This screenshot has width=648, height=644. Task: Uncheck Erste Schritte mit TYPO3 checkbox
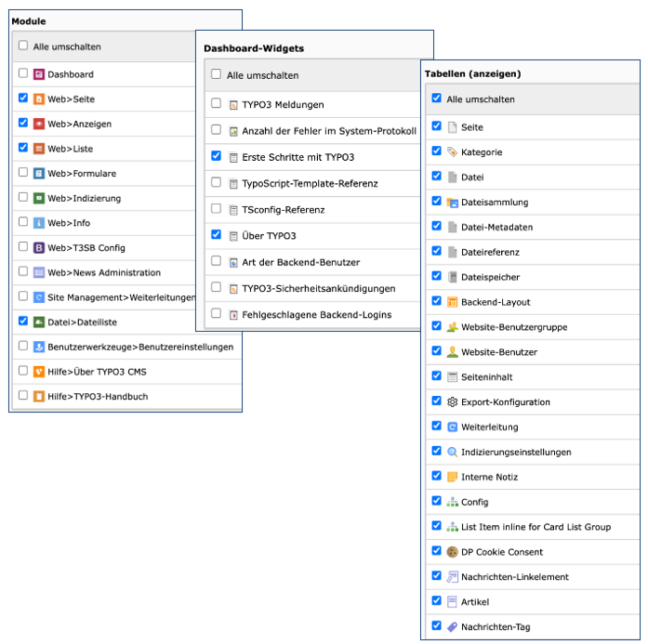pos(217,157)
